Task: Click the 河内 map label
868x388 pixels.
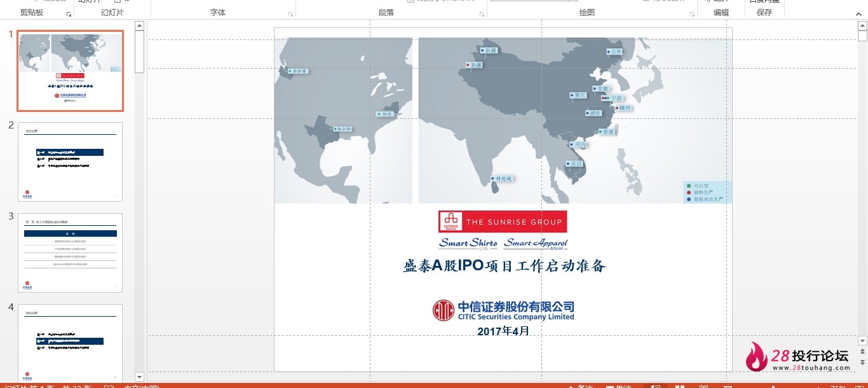Action: click(x=578, y=145)
